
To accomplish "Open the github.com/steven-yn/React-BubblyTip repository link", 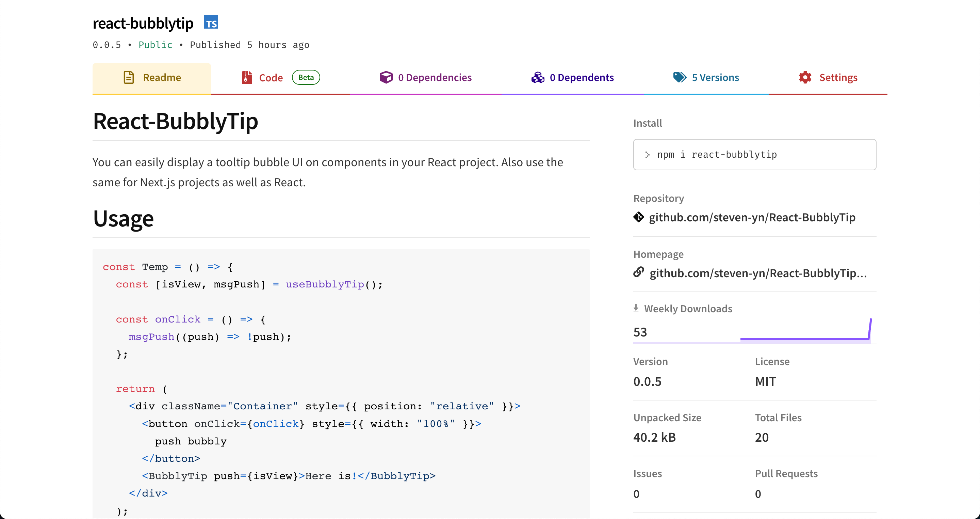I will click(752, 217).
